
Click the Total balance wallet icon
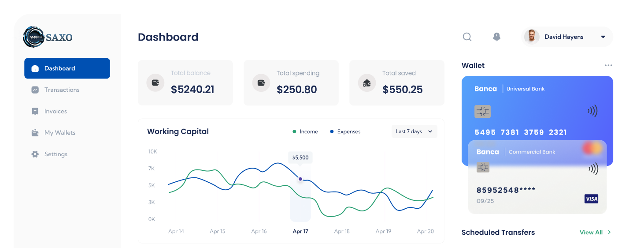click(155, 83)
